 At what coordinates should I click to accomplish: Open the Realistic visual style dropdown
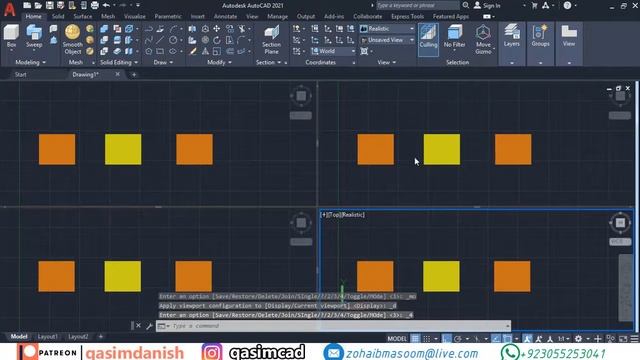(x=387, y=29)
